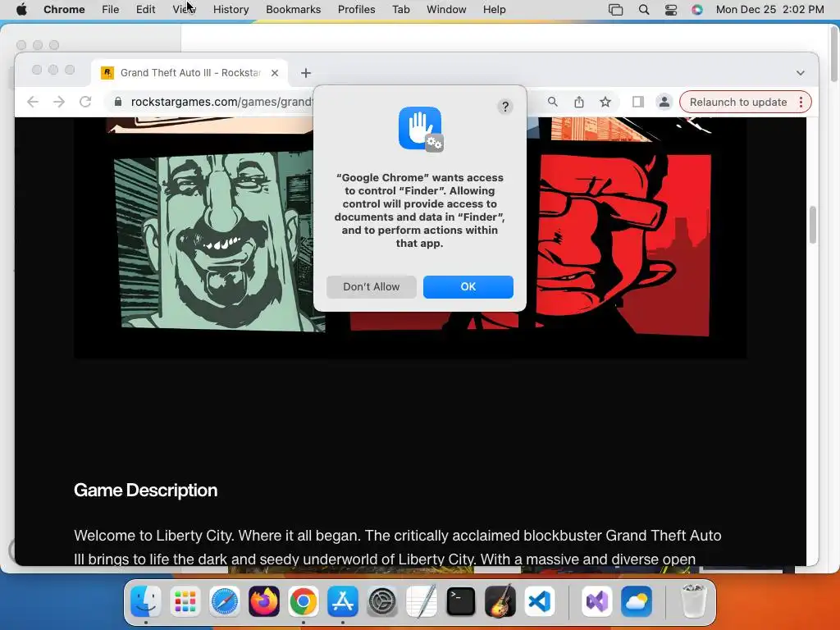Open the Tab menu
Viewport: 840px width, 630px height.
(400, 9)
